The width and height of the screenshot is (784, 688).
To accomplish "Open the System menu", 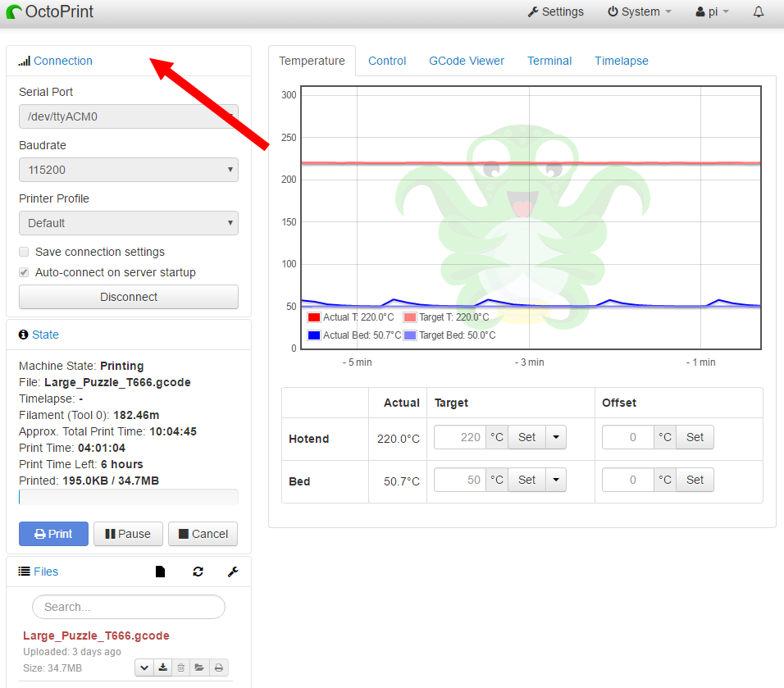I will (x=639, y=12).
